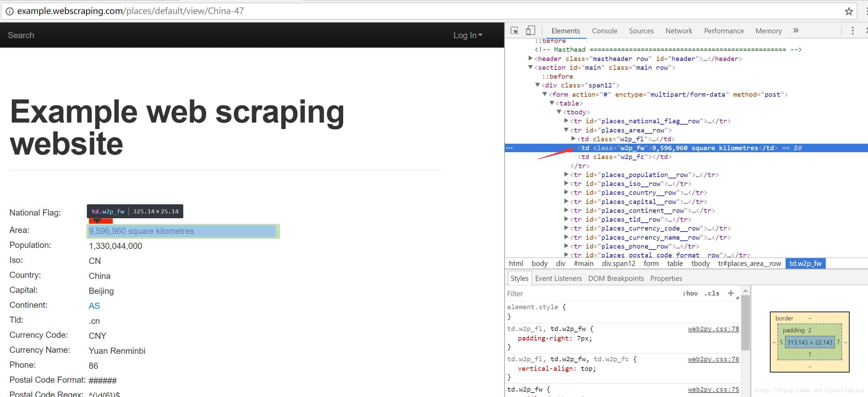Click content size in box model
Image resolution: width=868 pixels, height=397 pixels.
pyautogui.click(x=809, y=343)
